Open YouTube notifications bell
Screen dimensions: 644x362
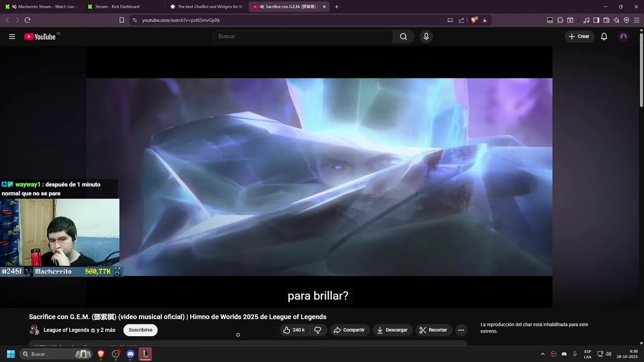[x=604, y=36]
